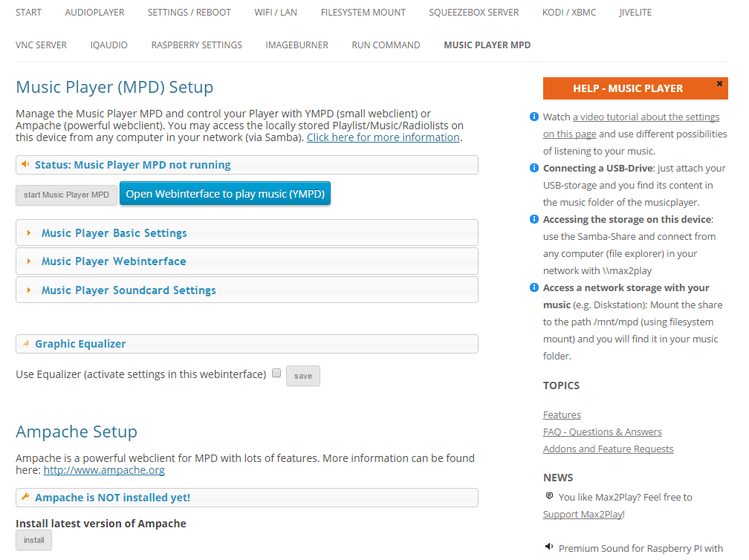The height and width of the screenshot is (560, 749).
Task: Click the TOPICS heading in sidebar
Action: point(561,385)
